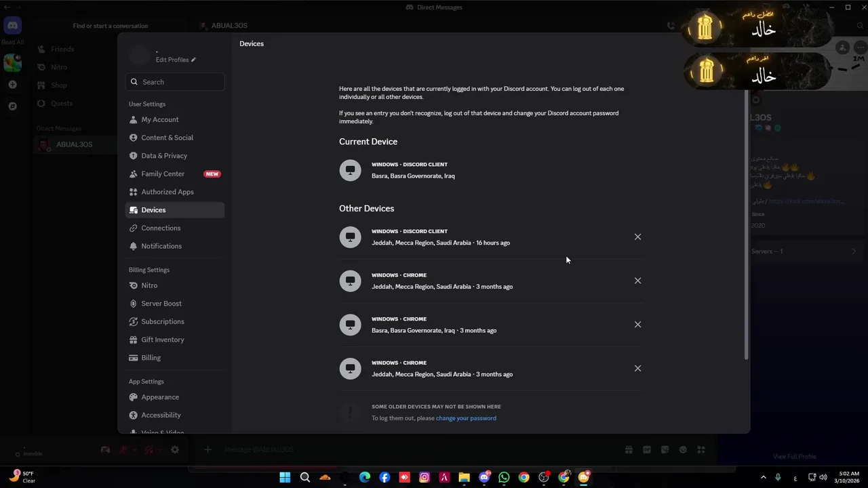The width and height of the screenshot is (868, 488).
Task: Open Notifications settings
Action: (x=175, y=246)
